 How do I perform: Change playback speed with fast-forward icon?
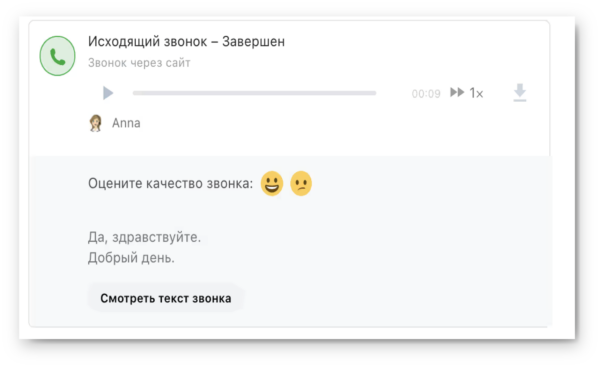tap(457, 92)
